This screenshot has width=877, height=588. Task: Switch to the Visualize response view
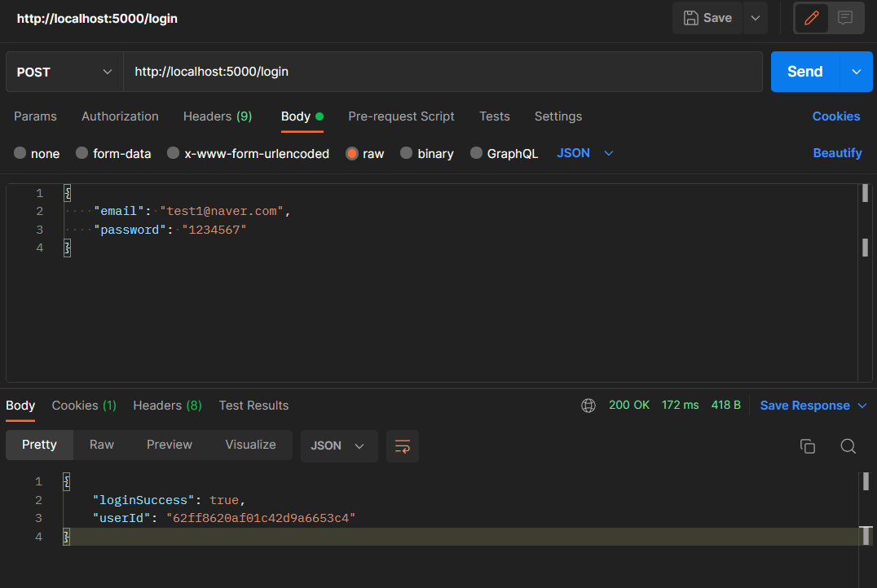point(250,445)
